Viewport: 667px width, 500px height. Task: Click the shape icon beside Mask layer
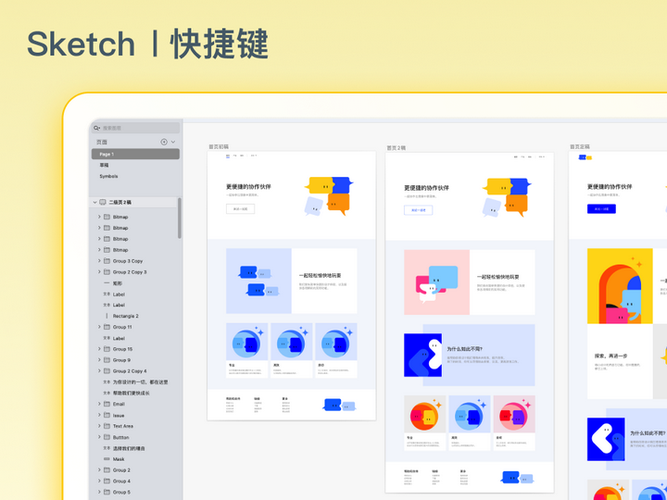point(107,459)
